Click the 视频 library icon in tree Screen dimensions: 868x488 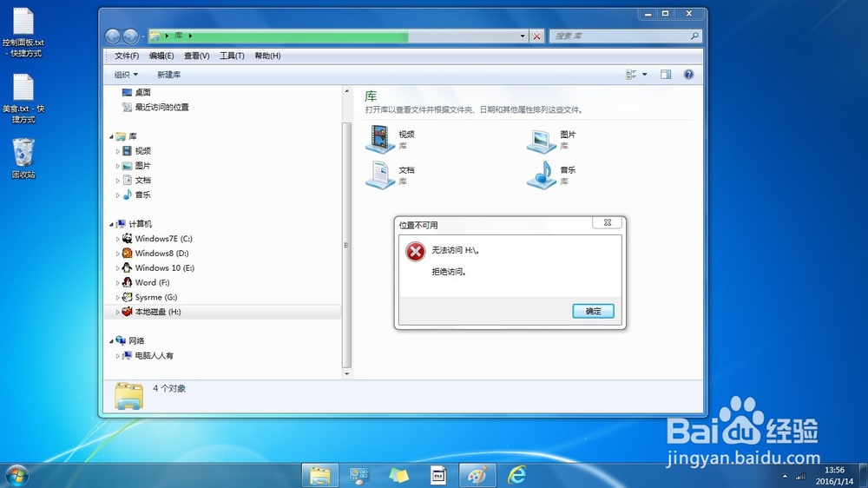click(128, 151)
